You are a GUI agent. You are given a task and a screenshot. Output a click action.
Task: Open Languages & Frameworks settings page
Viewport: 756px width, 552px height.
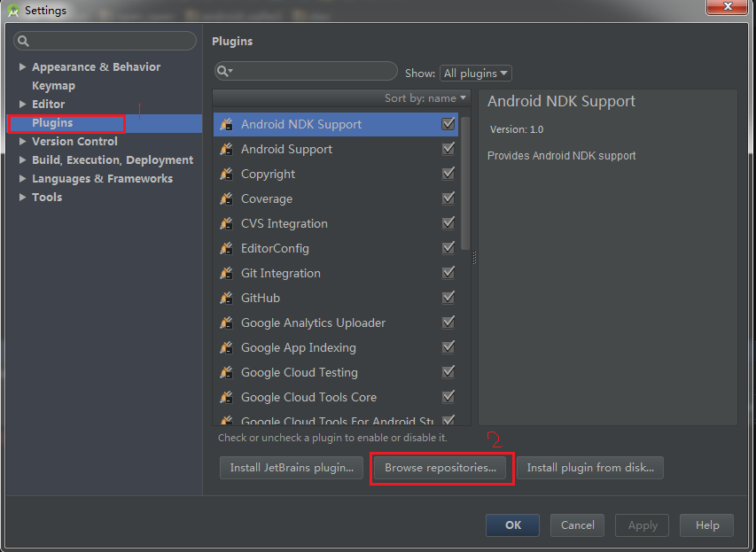pos(102,179)
